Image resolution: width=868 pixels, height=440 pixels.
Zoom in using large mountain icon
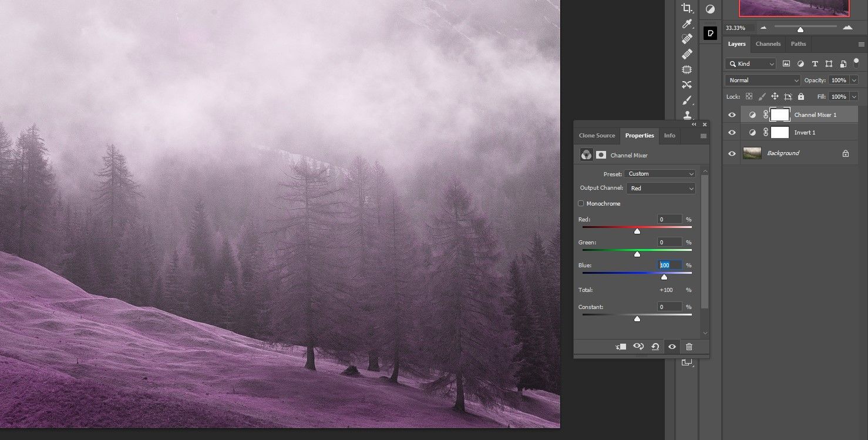847,28
